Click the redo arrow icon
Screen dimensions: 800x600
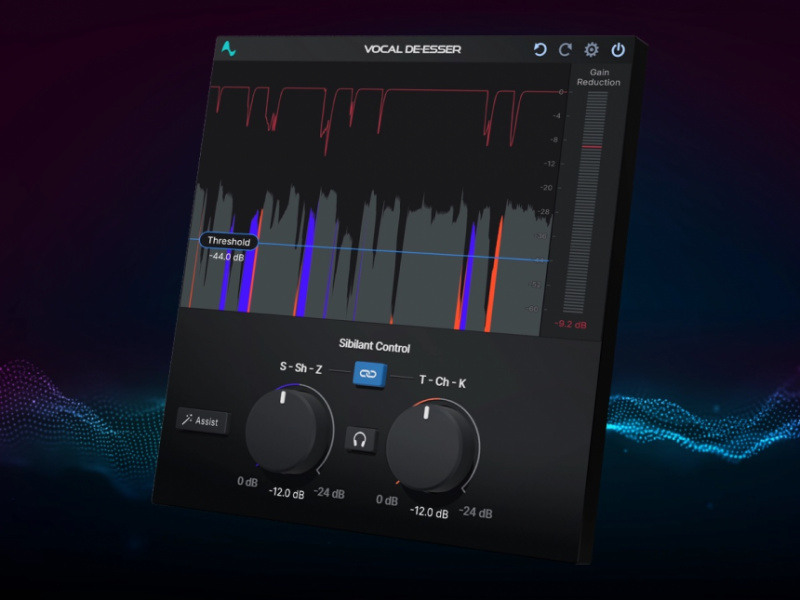(565, 49)
